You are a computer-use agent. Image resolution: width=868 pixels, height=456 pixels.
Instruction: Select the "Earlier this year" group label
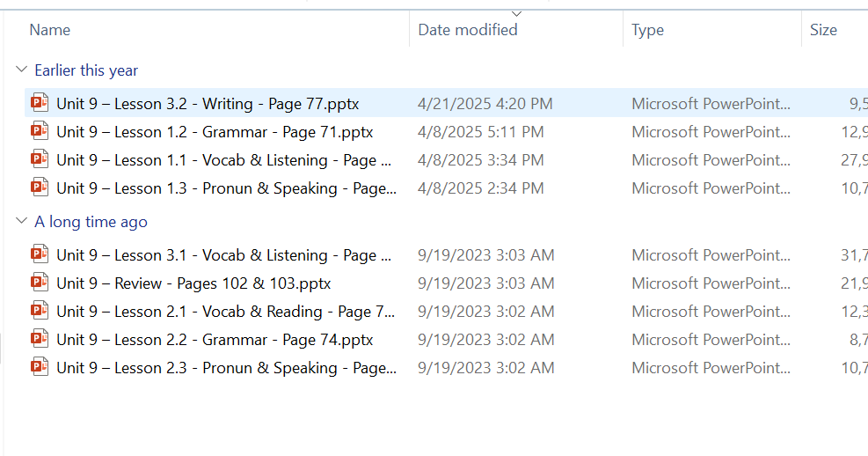tap(86, 70)
